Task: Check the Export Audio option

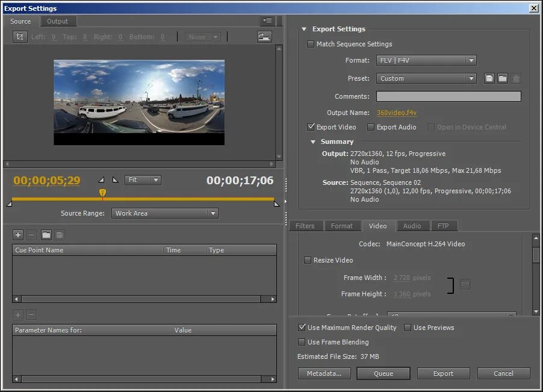Action: click(x=371, y=127)
